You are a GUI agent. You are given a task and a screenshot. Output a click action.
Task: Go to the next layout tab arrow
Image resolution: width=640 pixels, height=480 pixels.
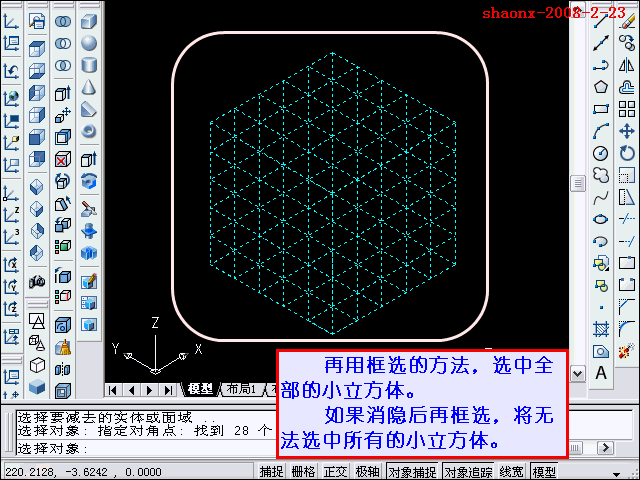tap(149, 390)
